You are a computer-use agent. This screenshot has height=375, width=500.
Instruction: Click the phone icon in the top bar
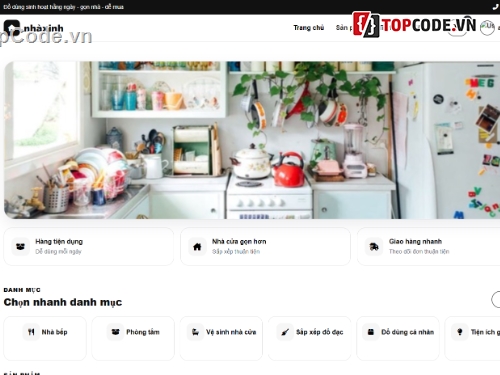coord(496,7)
